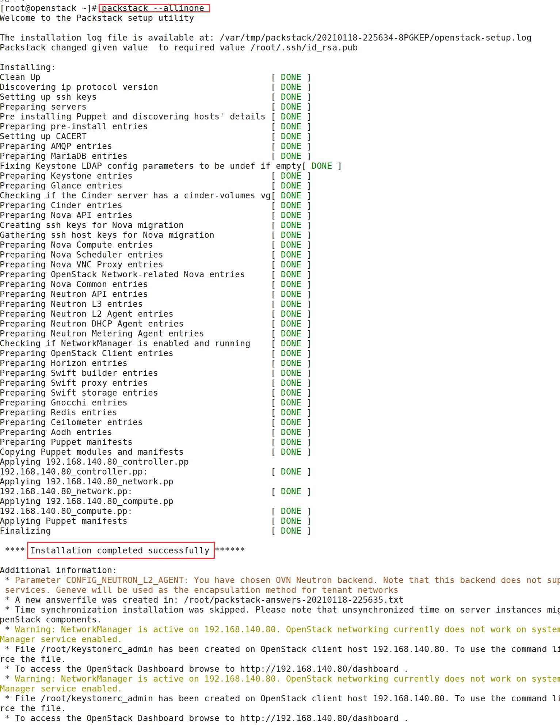Click 'Preparing MariaDB entries' line
Screen dimensions: 560x728
[64, 156]
